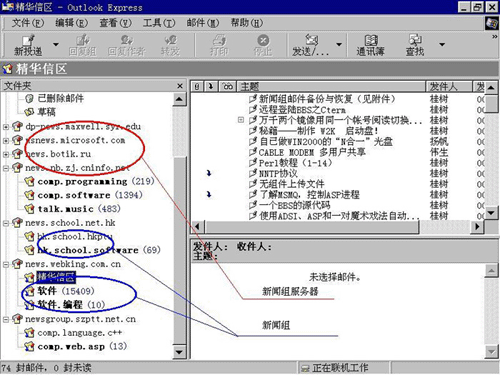Screen dimensions: 500x375
Task: Expand the msnews.microsoft.com server node
Action: [x=6, y=141]
